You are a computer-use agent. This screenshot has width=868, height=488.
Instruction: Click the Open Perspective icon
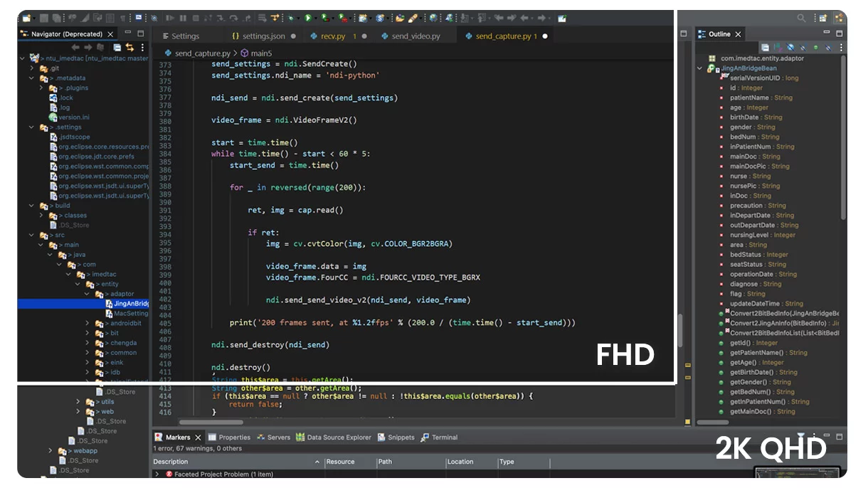pos(824,18)
